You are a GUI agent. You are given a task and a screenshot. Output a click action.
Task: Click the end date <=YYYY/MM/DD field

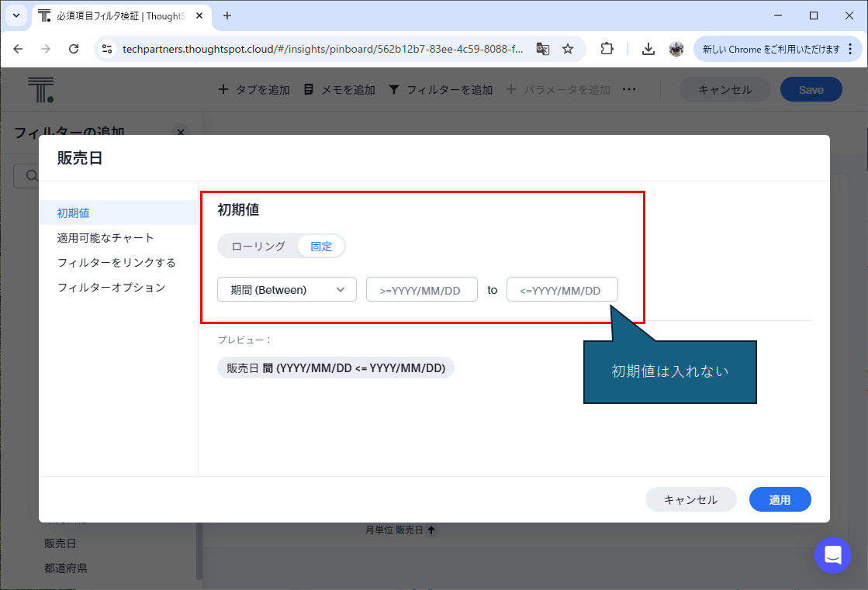pyautogui.click(x=562, y=290)
